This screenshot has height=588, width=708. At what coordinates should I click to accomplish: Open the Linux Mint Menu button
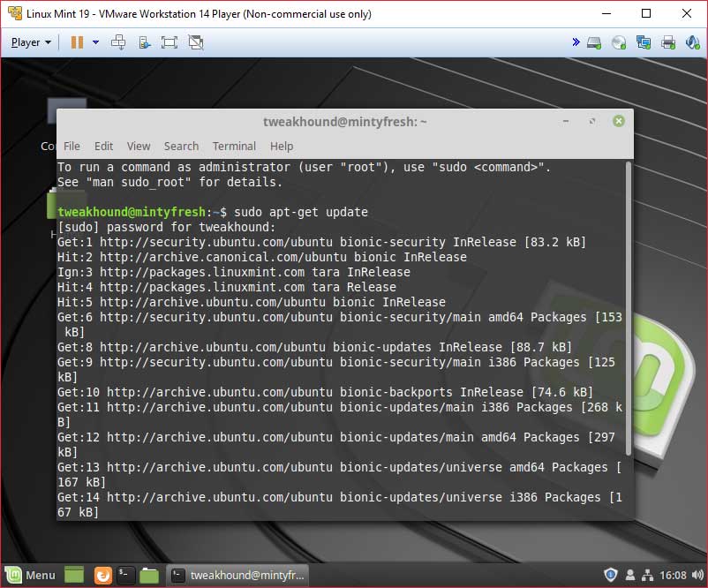tap(30, 575)
